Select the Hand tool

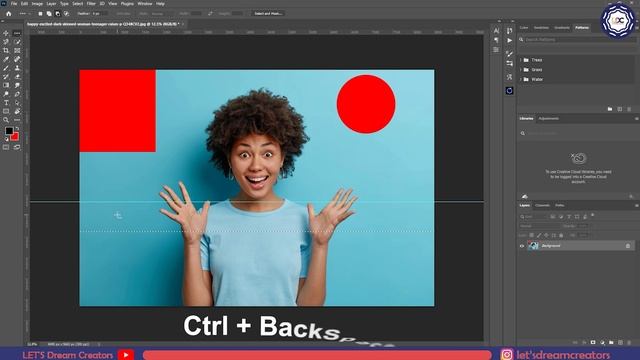pyautogui.click(x=17, y=111)
